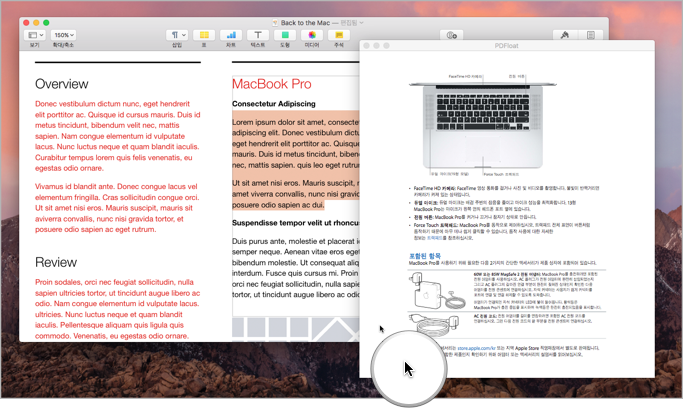Click the highlighted "Lorem ipsum dolor sit amet" paragraph
Viewport: 683px width, 408px height.
point(295,144)
